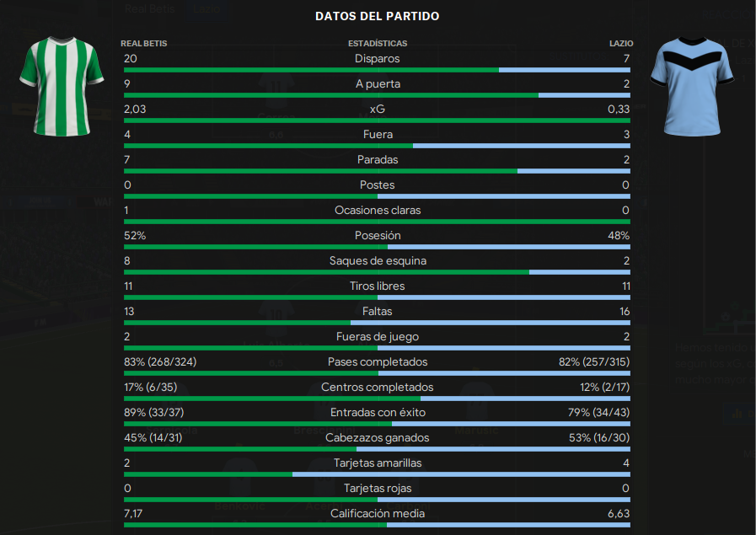Click the Entradas con éxito bar
The width and height of the screenshot is (756, 535).
tap(377, 424)
